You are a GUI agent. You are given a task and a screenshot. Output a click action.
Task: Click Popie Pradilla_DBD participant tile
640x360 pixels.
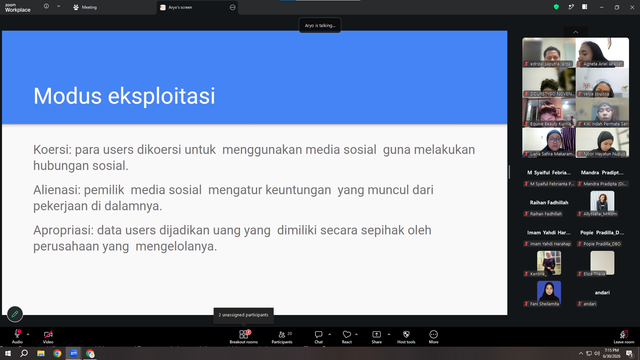tap(602, 233)
